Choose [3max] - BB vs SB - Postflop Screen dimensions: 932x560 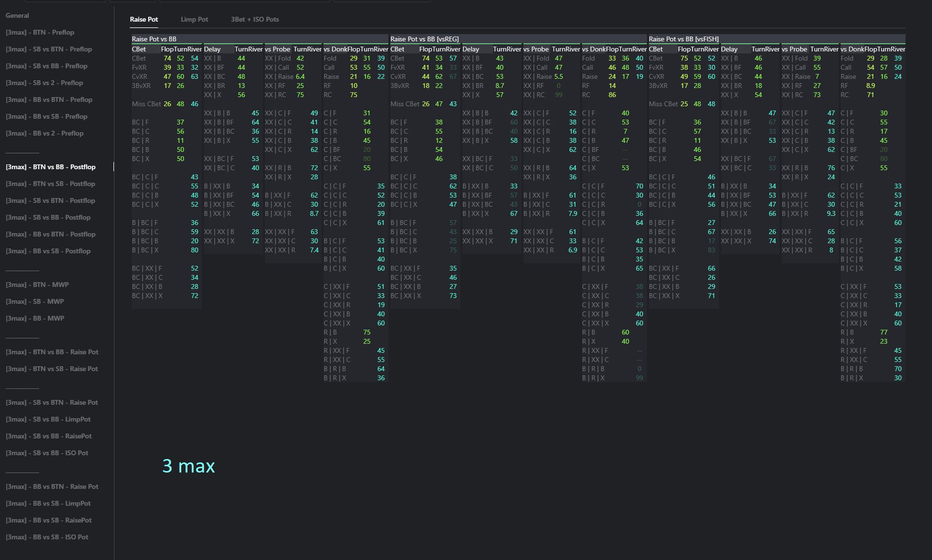click(48, 251)
